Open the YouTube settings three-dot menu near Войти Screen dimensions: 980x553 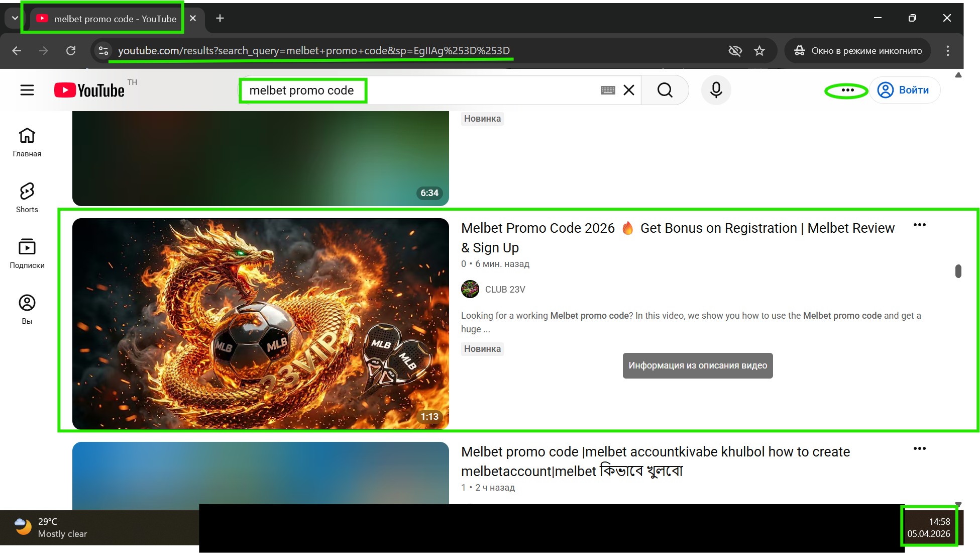tap(847, 90)
